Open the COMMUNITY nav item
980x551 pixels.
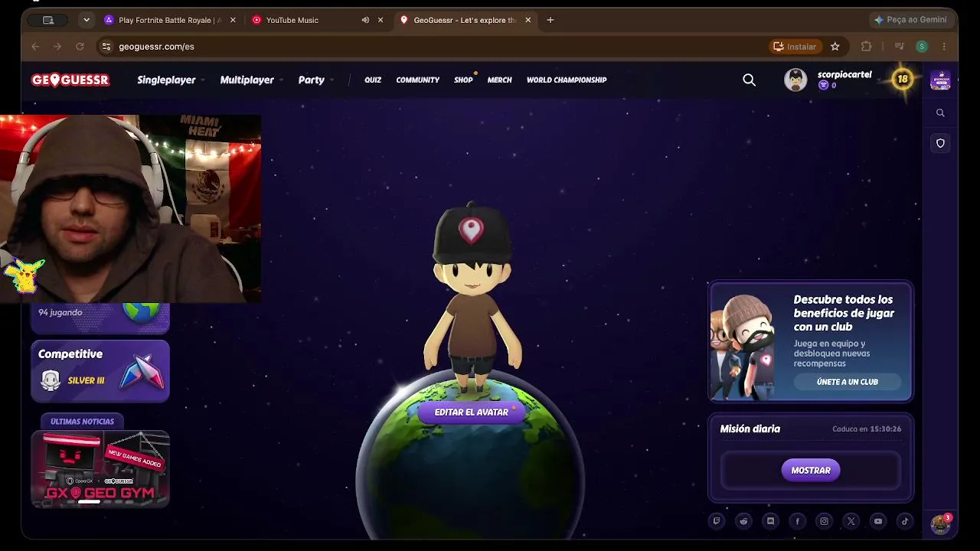pos(417,80)
